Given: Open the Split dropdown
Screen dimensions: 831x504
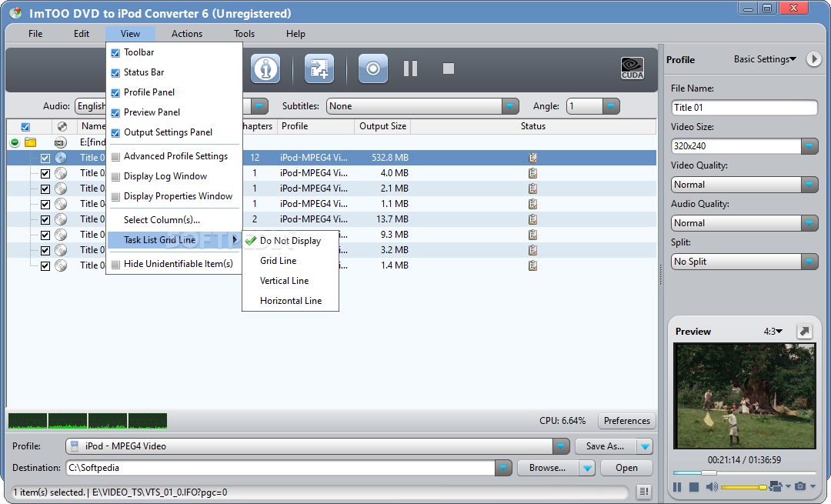Looking at the screenshot, I should coord(809,262).
